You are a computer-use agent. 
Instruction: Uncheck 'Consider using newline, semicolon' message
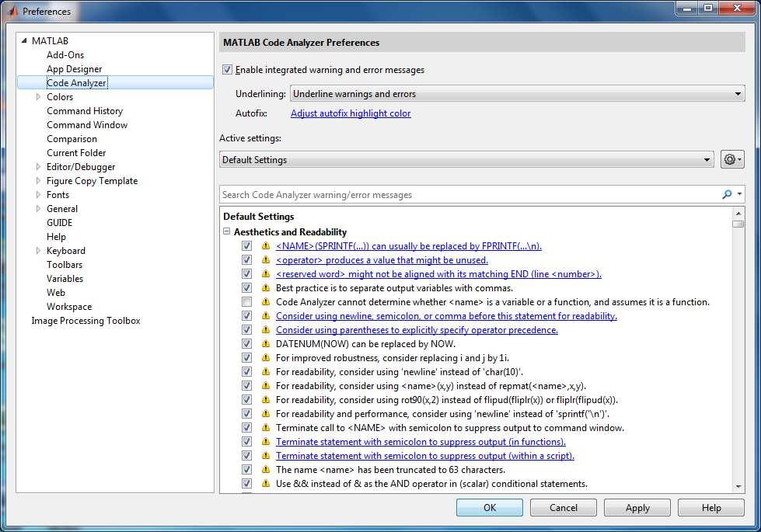(x=247, y=316)
